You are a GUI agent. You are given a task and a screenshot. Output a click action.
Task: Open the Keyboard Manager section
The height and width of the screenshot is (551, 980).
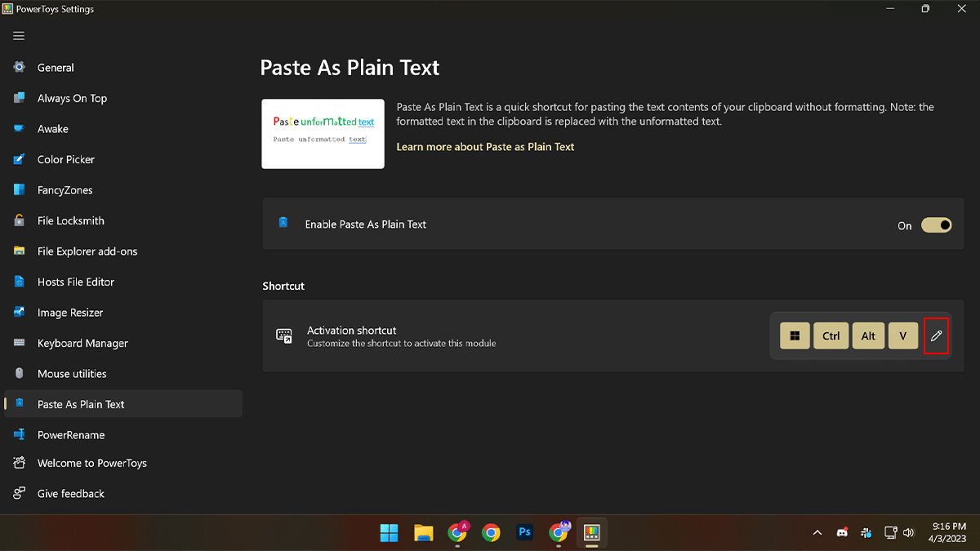tap(82, 343)
